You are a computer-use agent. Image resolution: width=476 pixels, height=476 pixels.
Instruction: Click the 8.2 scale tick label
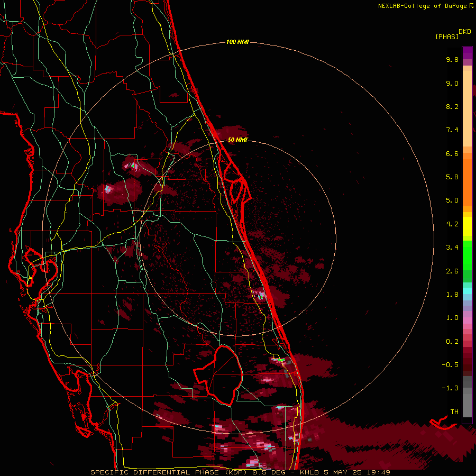[x=452, y=106]
